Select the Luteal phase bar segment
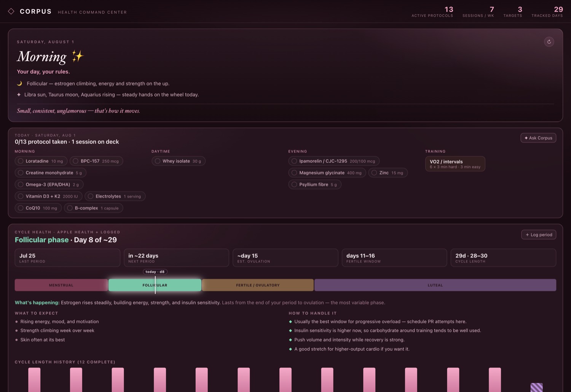 (435, 285)
